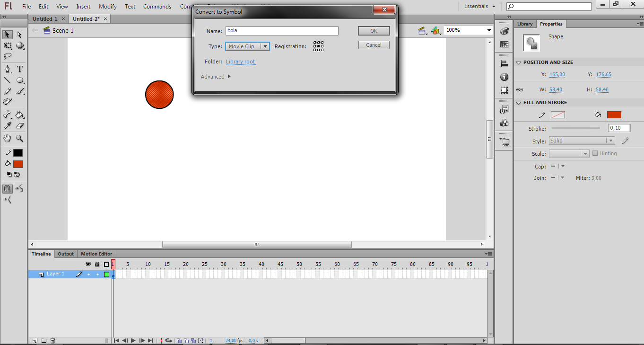Pick the Free Transform tool
644x345 pixels.
(x=8, y=46)
